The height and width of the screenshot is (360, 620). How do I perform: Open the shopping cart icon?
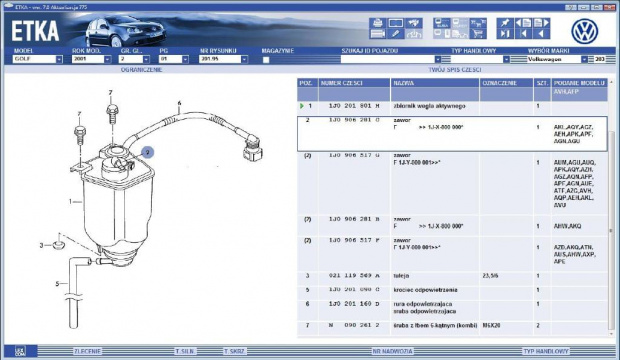click(478, 34)
